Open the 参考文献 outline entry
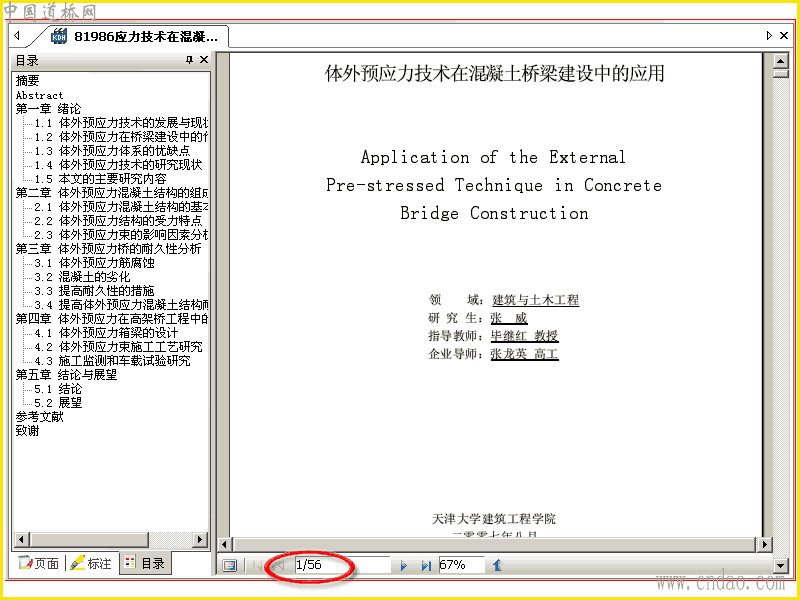Viewport: 800px width, 600px height. [x=39, y=417]
